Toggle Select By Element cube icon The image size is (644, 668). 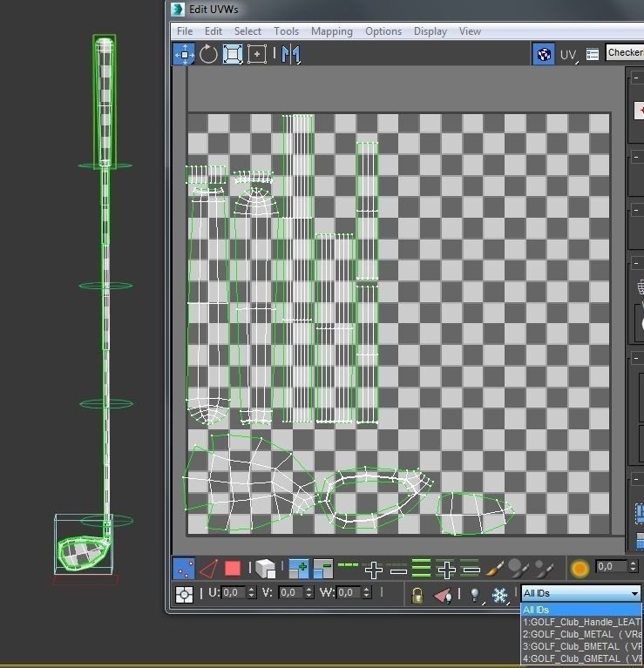tap(265, 569)
